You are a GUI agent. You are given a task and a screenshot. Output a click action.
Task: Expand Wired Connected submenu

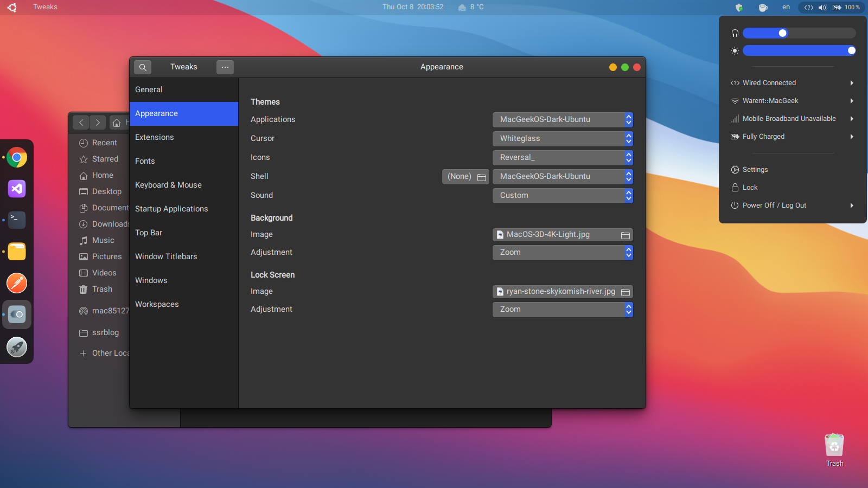coord(793,83)
